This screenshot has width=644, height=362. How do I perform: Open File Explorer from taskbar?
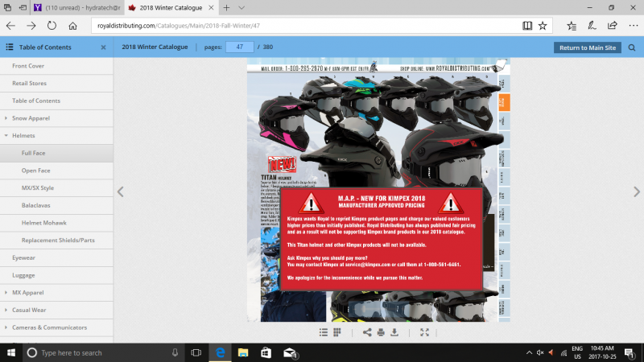[243, 352]
